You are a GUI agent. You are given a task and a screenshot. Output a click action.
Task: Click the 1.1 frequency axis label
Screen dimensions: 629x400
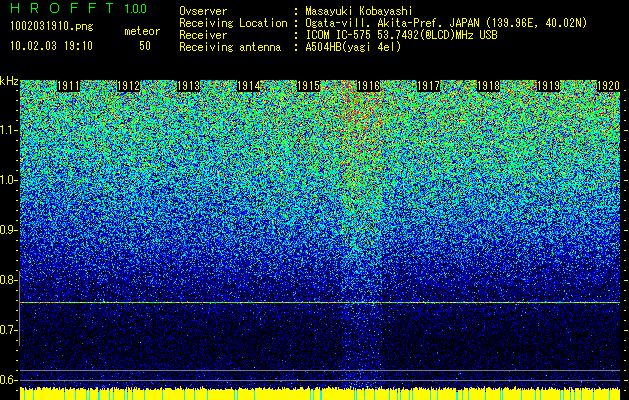(8, 130)
